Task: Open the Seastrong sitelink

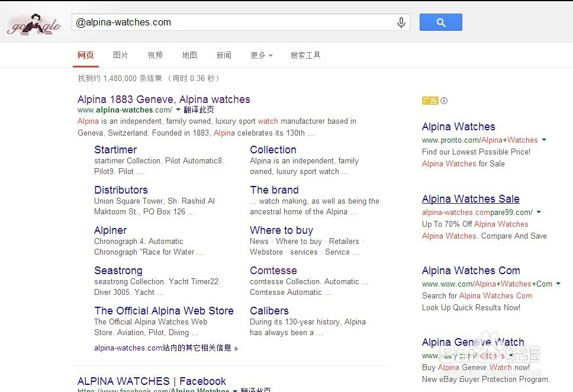Action: click(118, 270)
